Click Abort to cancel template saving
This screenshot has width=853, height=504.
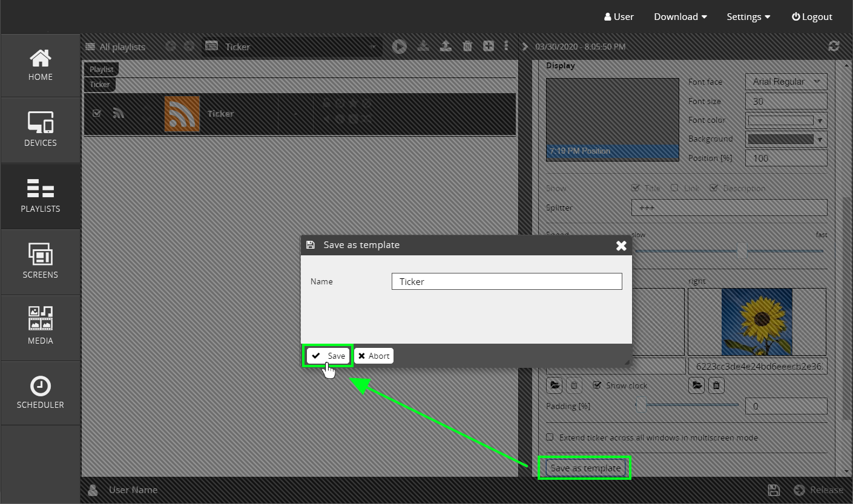point(374,356)
